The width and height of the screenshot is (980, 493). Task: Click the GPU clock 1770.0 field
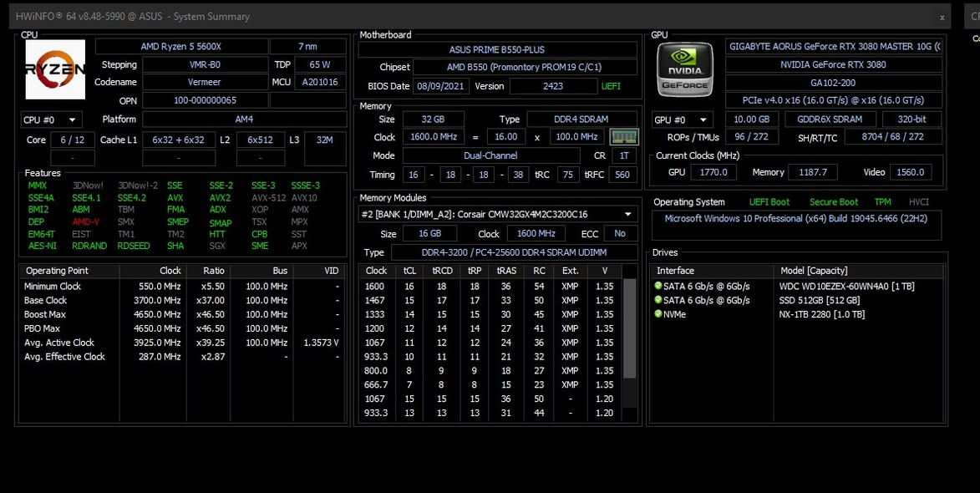(713, 172)
